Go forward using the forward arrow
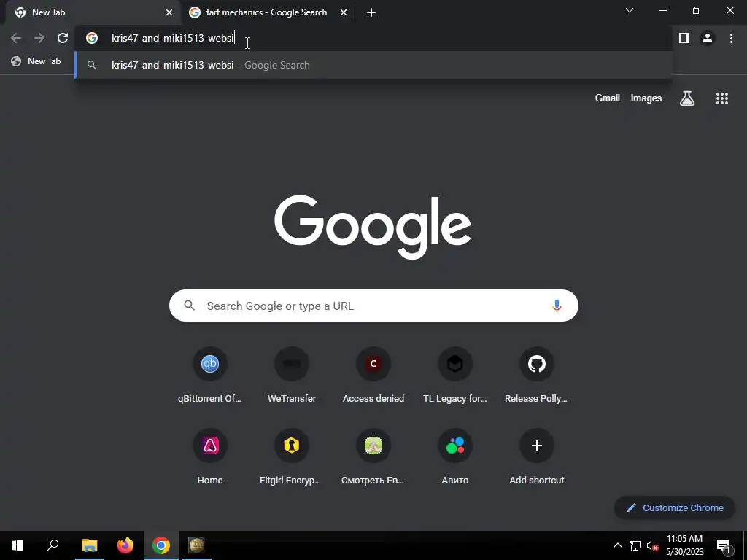Screen dimensions: 747x560 (39, 38)
